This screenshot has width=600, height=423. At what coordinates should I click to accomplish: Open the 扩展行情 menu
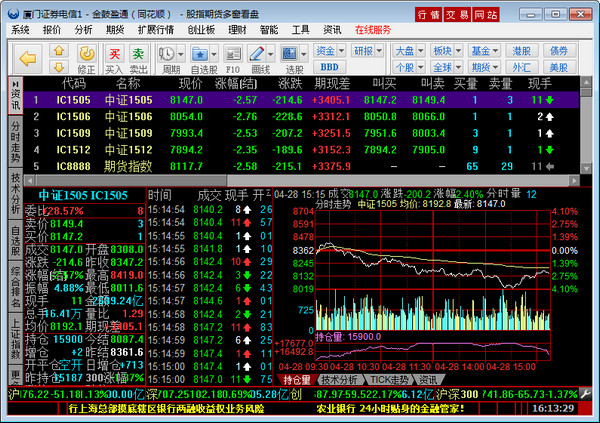pos(155,30)
